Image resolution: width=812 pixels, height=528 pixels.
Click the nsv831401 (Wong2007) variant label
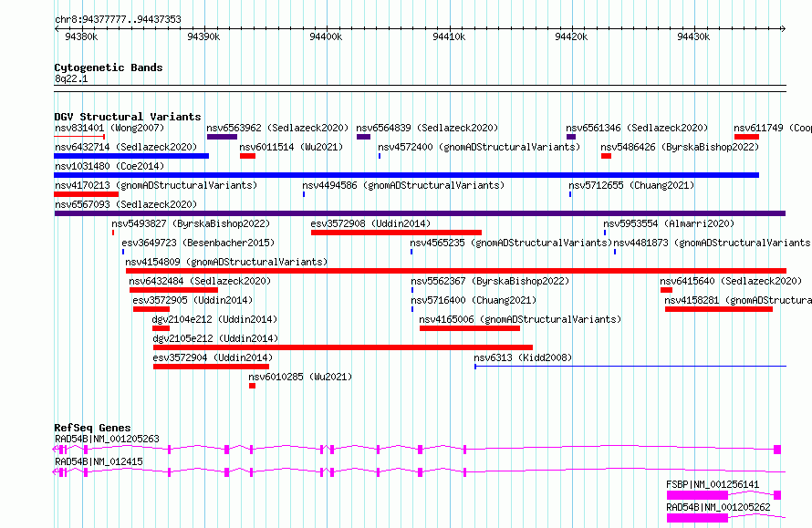(109, 128)
